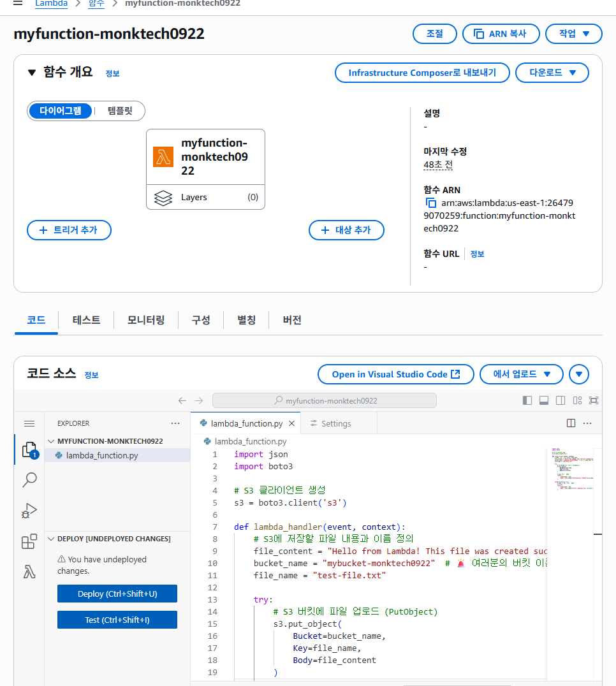Select lambda_function.py in Explorer tree
Image resolution: width=616 pixels, height=686 pixels.
click(117, 455)
